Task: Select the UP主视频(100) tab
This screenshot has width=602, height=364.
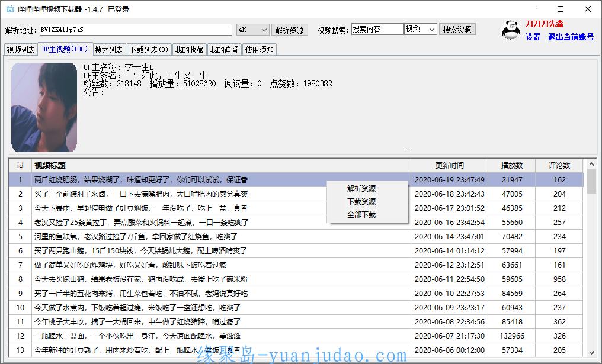Action: click(x=65, y=49)
